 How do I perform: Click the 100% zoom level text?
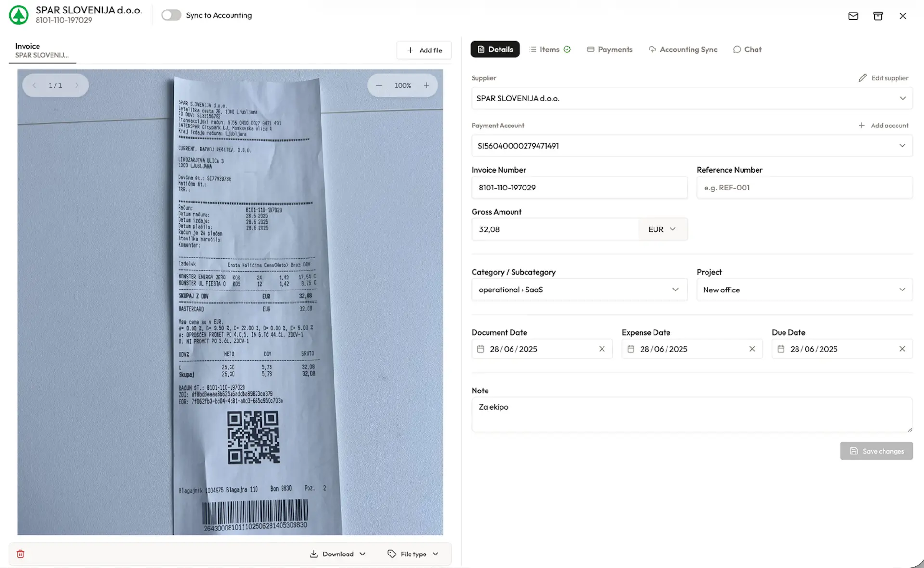[402, 85]
